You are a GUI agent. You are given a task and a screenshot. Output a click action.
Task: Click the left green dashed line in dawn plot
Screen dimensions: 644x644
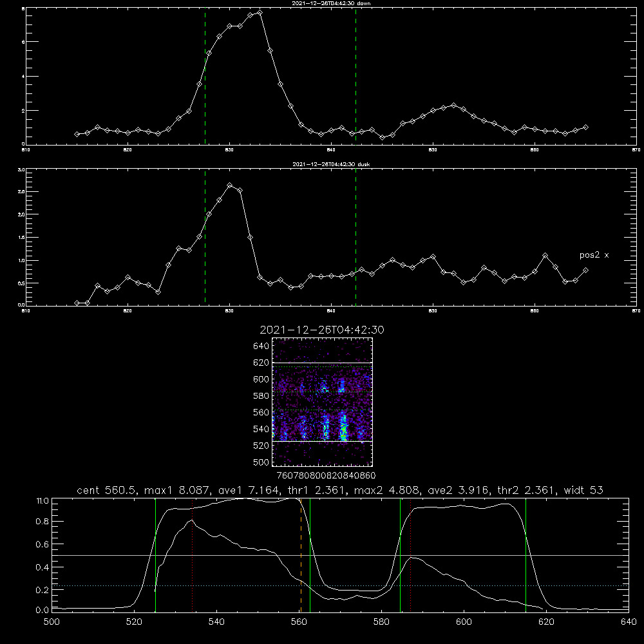tap(205, 77)
